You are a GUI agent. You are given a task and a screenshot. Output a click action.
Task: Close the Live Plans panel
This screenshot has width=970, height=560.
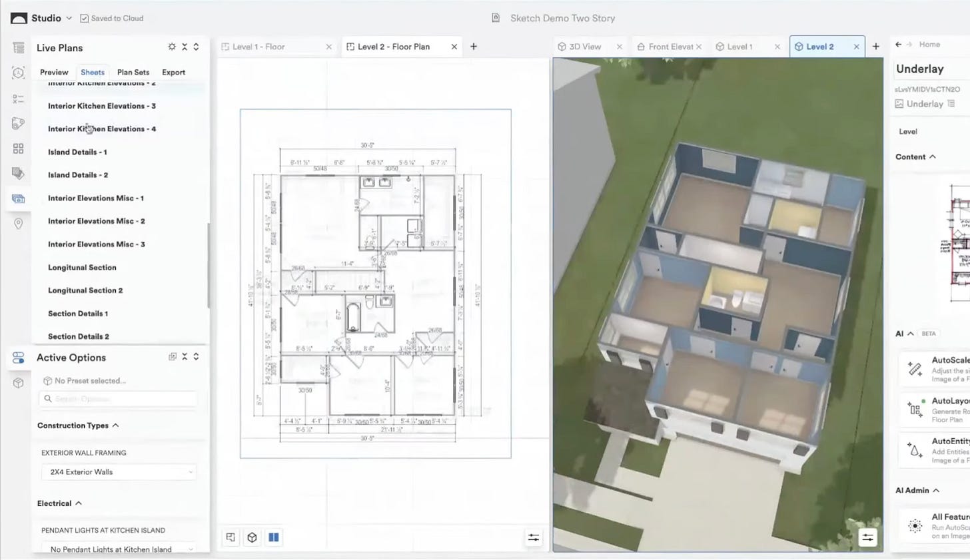(185, 47)
